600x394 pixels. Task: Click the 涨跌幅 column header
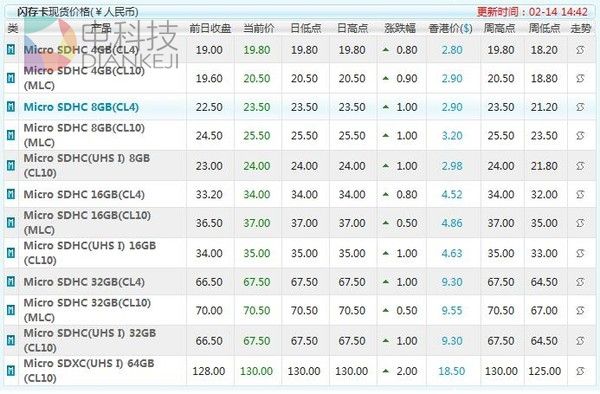pos(400,28)
